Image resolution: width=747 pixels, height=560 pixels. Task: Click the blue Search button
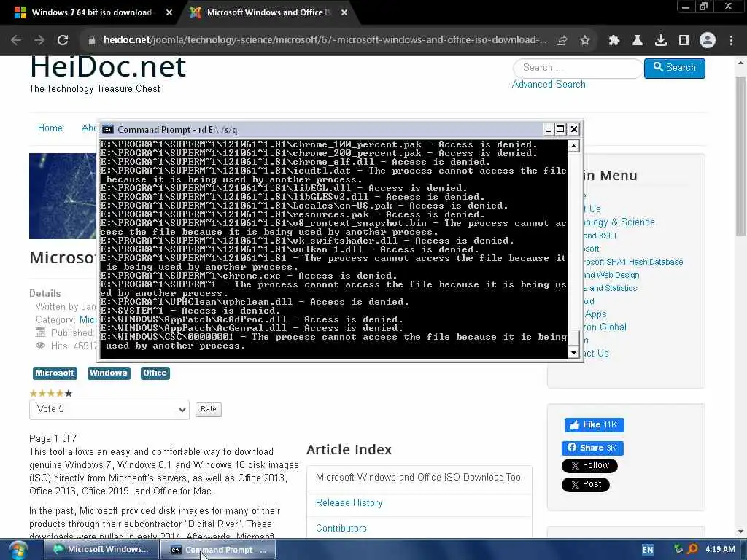click(675, 68)
